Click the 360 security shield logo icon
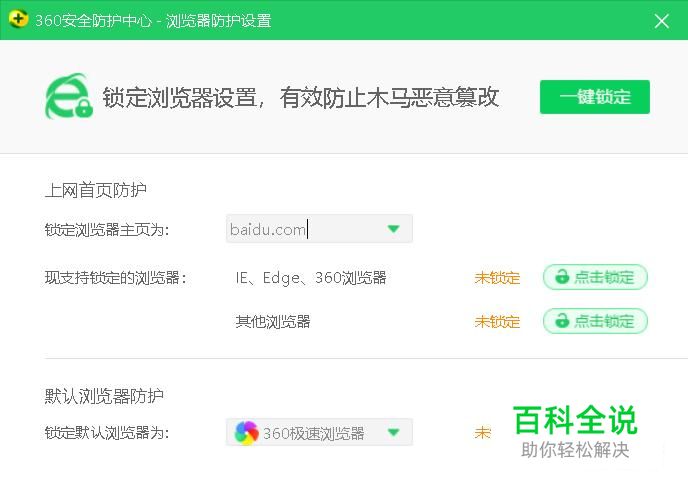Image resolution: width=688 pixels, height=494 pixels. pos(18,19)
